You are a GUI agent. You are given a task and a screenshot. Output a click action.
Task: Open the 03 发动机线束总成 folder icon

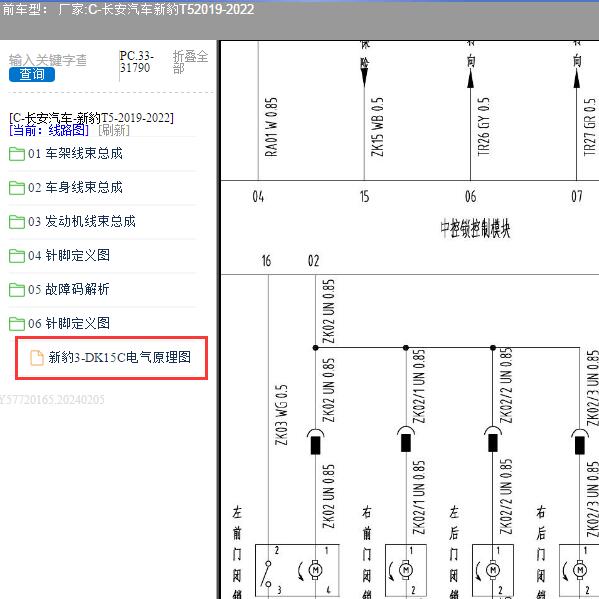tap(17, 222)
